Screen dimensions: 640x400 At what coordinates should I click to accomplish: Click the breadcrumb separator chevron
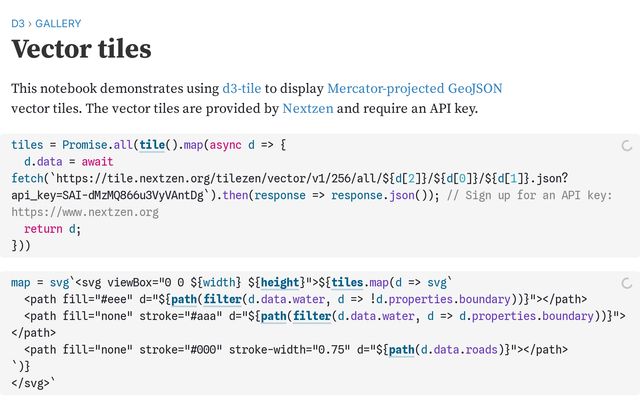(x=30, y=22)
